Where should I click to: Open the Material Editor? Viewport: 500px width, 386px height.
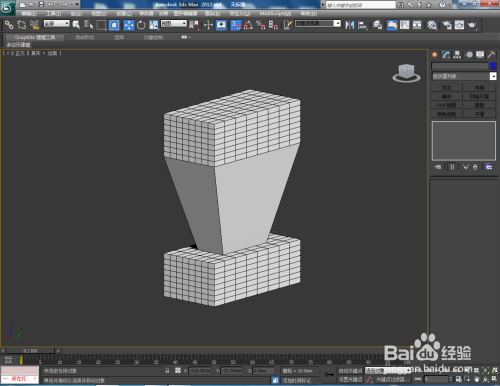[x=432, y=25]
